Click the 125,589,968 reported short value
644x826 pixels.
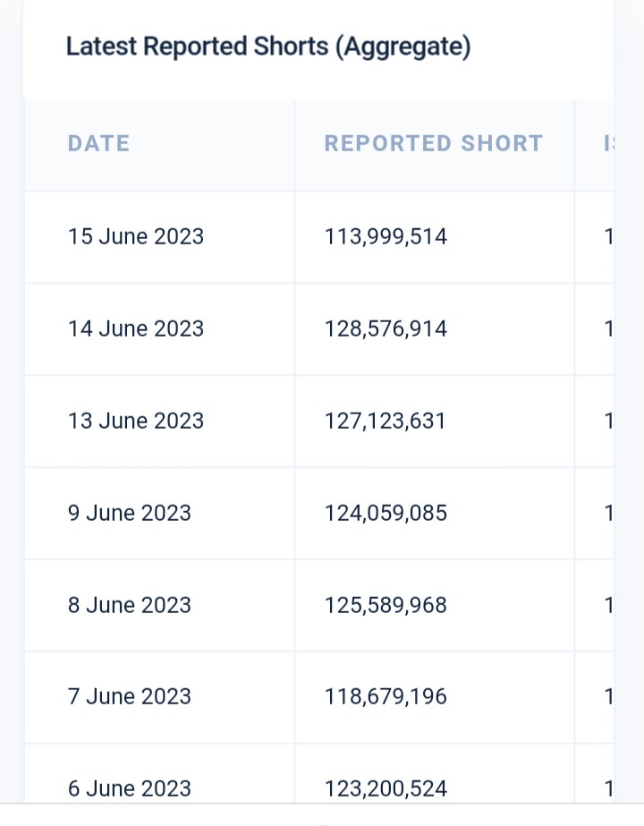click(x=386, y=606)
